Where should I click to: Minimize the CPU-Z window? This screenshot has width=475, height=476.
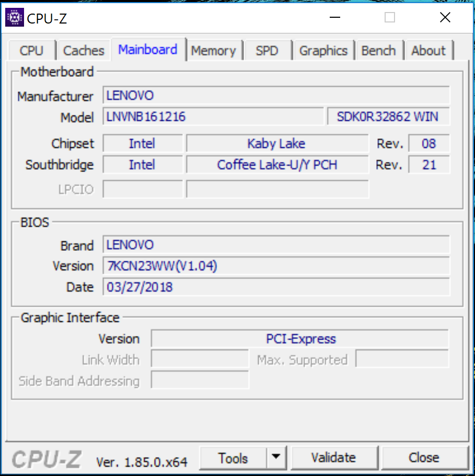(x=335, y=18)
